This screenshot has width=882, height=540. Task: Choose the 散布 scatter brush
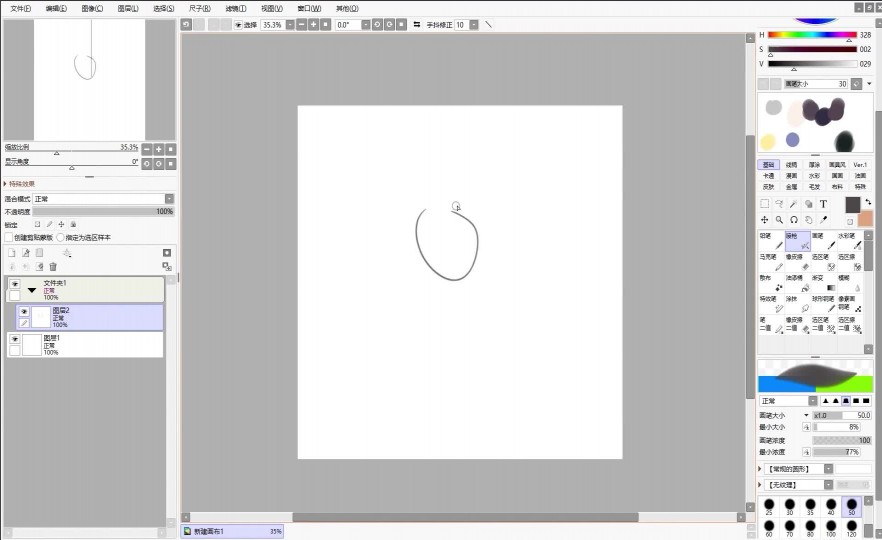[x=771, y=282]
